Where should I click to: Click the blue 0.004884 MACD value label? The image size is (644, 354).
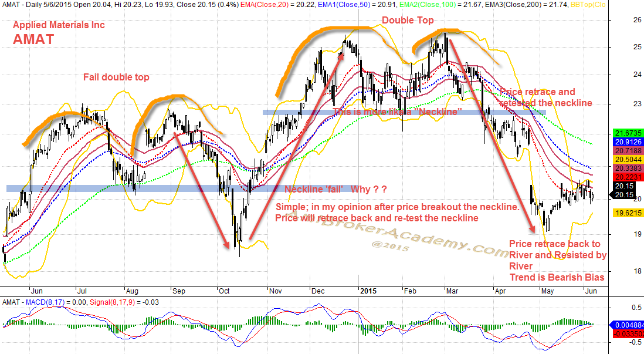click(628, 325)
